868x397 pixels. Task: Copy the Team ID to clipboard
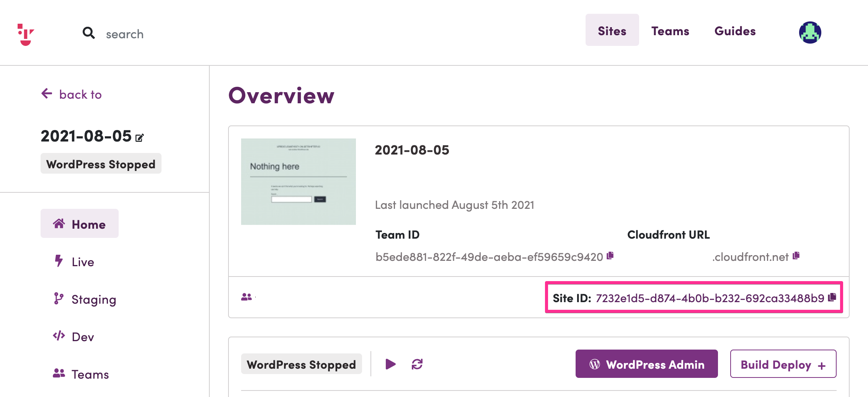tap(610, 255)
